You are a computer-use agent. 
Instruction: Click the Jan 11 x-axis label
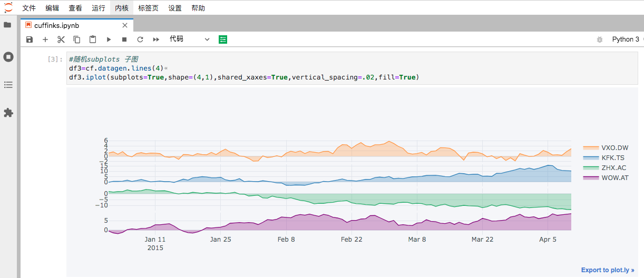point(155,239)
